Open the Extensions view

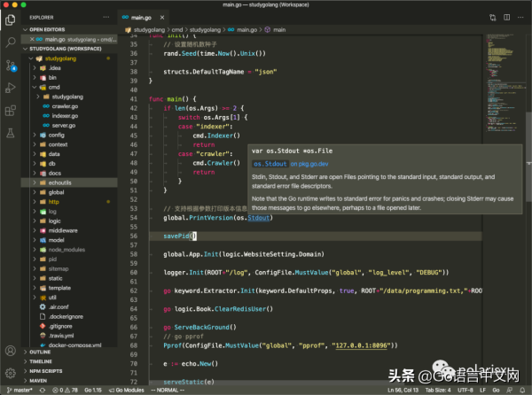(10, 109)
